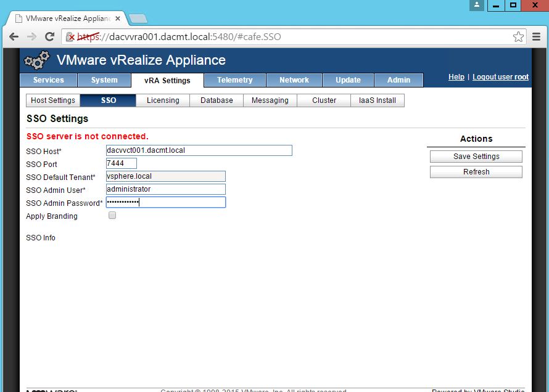Viewport: 549px width, 392px height.
Task: Reload the page with the refresh icon
Action: point(50,36)
